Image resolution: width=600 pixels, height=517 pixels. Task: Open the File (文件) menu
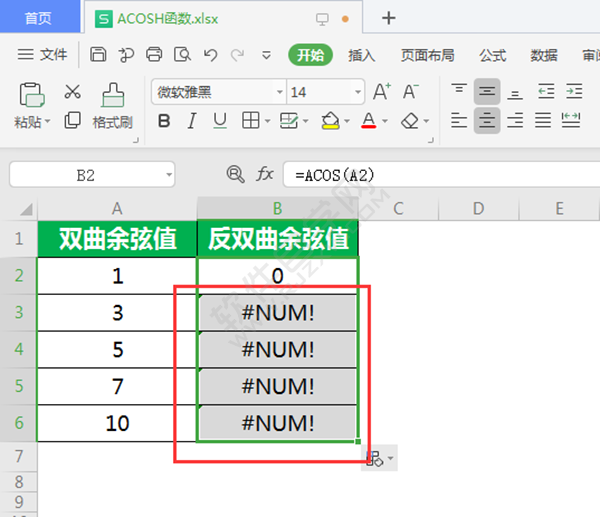click(x=44, y=55)
